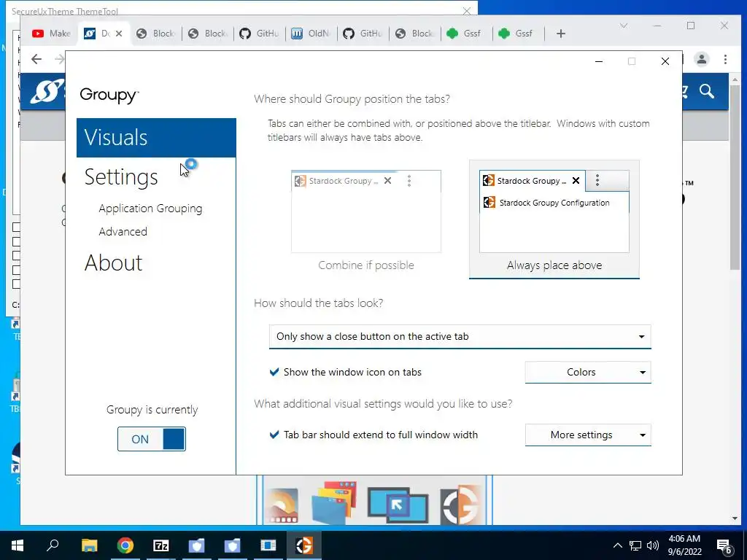The width and height of the screenshot is (747, 560).
Task: Click the Fences windows icon on the webpage
Action: tap(334, 502)
